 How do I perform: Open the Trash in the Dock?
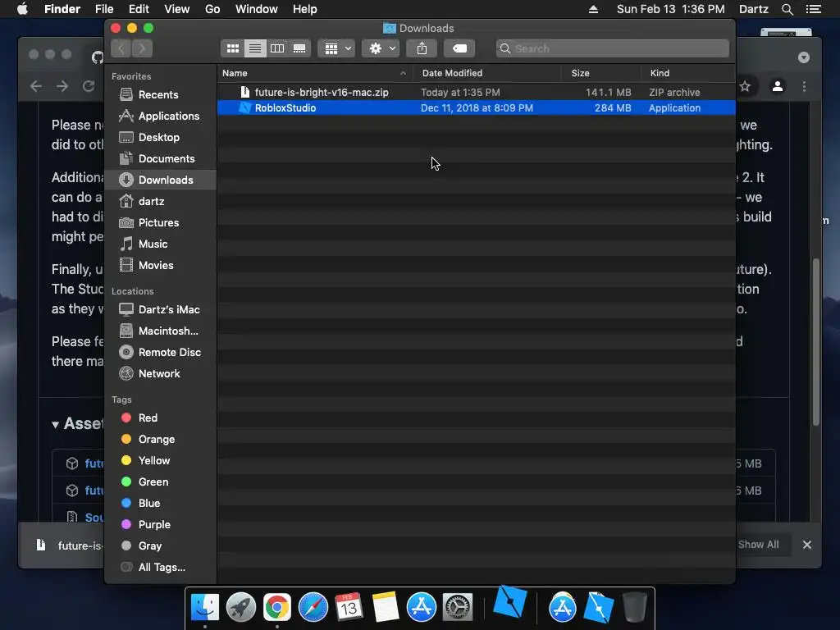[634, 608]
